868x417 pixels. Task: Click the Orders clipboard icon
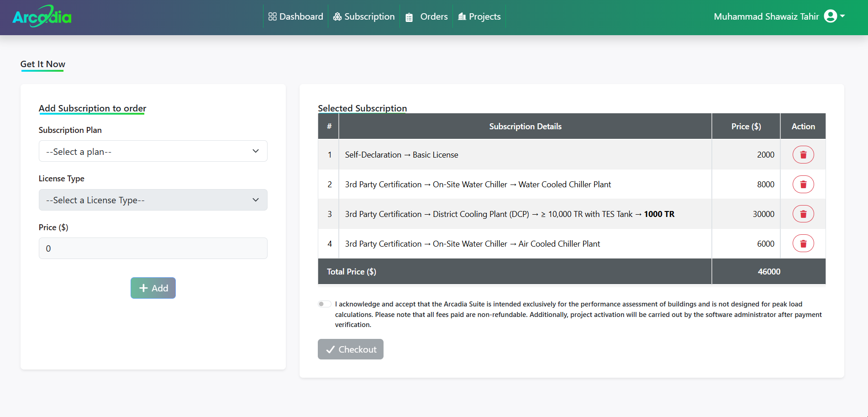pos(409,17)
